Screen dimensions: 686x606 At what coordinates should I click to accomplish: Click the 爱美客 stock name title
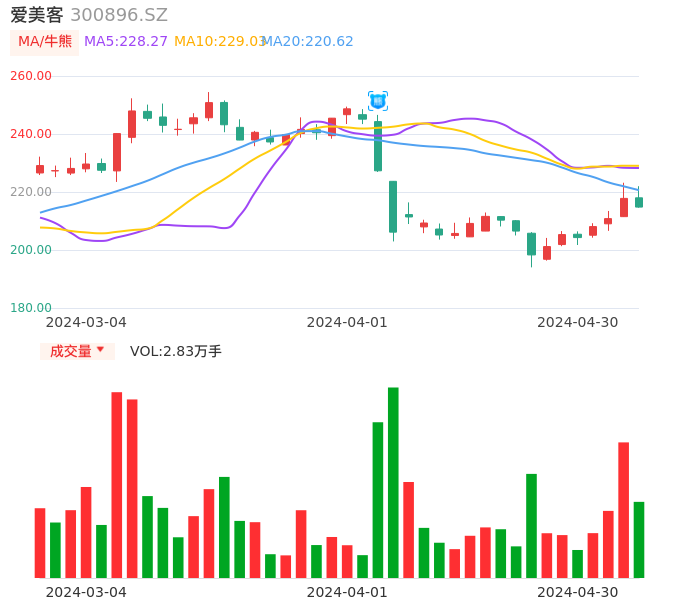coord(37,15)
